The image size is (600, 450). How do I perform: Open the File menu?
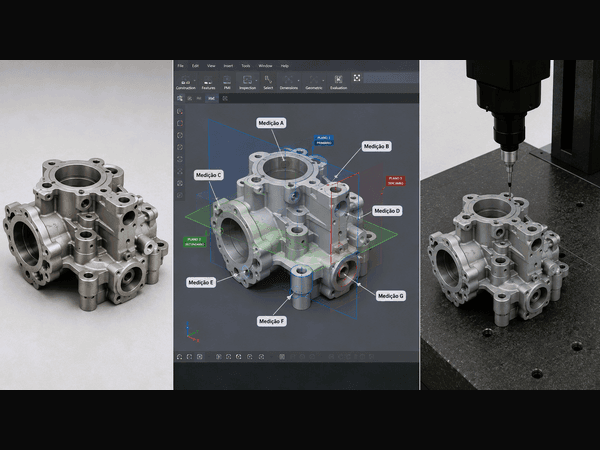181,66
